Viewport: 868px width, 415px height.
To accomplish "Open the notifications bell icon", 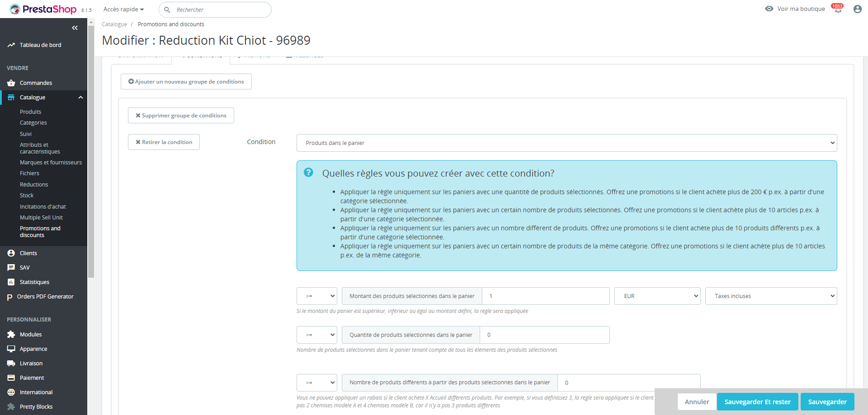I will point(838,9).
